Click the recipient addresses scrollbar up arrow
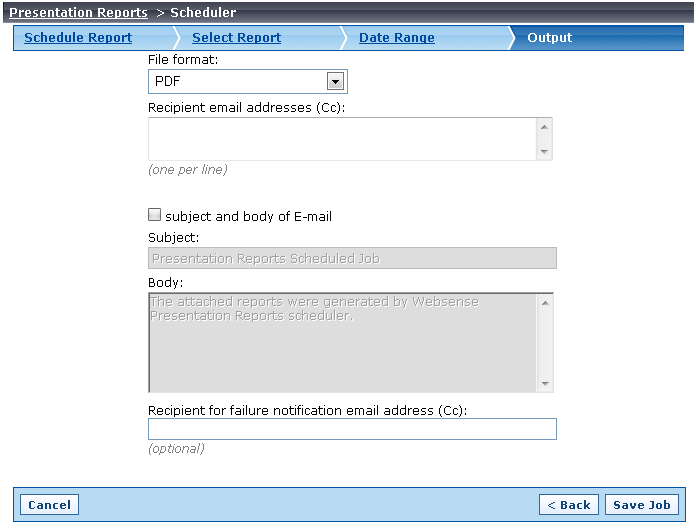 pyautogui.click(x=544, y=127)
